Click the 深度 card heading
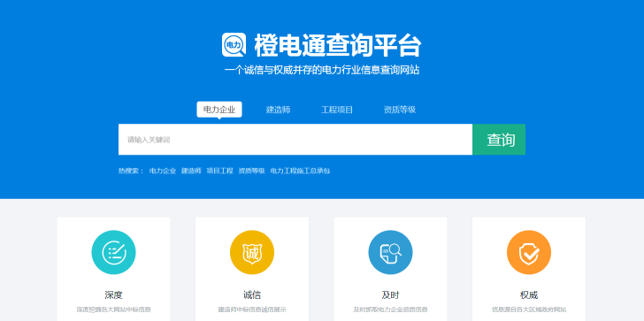Screen dimensions: 644x321 (x=113, y=294)
